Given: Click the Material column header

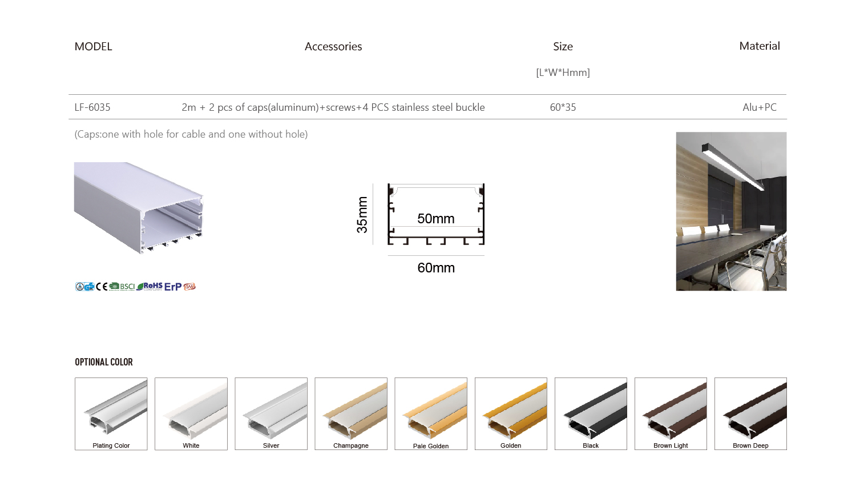Looking at the screenshot, I should pos(760,46).
